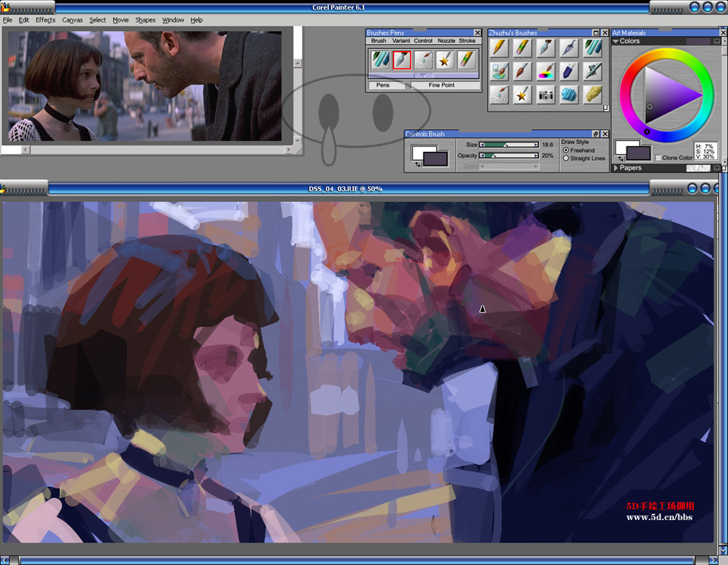This screenshot has width=728, height=565.
Task: Open the Select menu
Action: [x=98, y=20]
